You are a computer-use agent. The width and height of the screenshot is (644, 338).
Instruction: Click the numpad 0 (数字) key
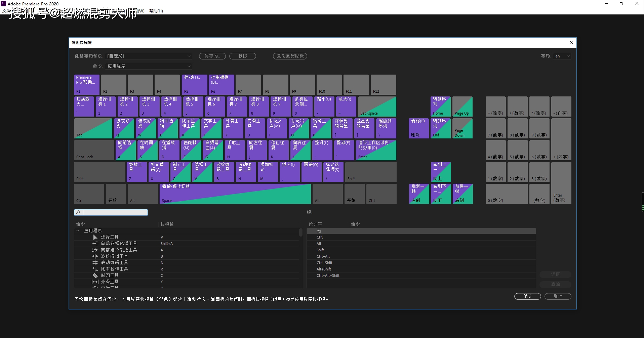pos(507,194)
